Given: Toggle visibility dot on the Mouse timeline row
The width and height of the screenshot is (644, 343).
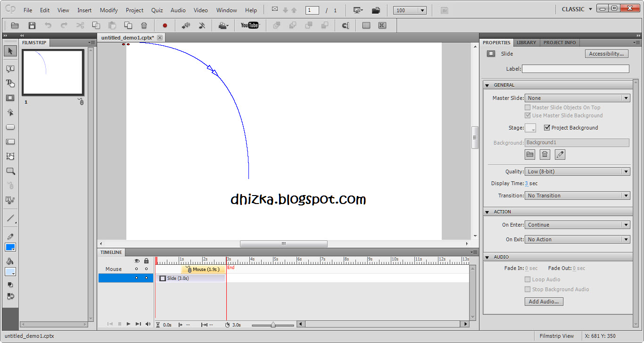Looking at the screenshot, I should pyautogui.click(x=137, y=269).
